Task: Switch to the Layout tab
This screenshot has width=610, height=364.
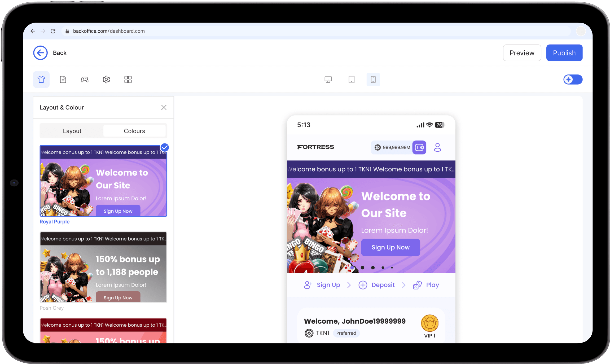Action: pyautogui.click(x=72, y=131)
